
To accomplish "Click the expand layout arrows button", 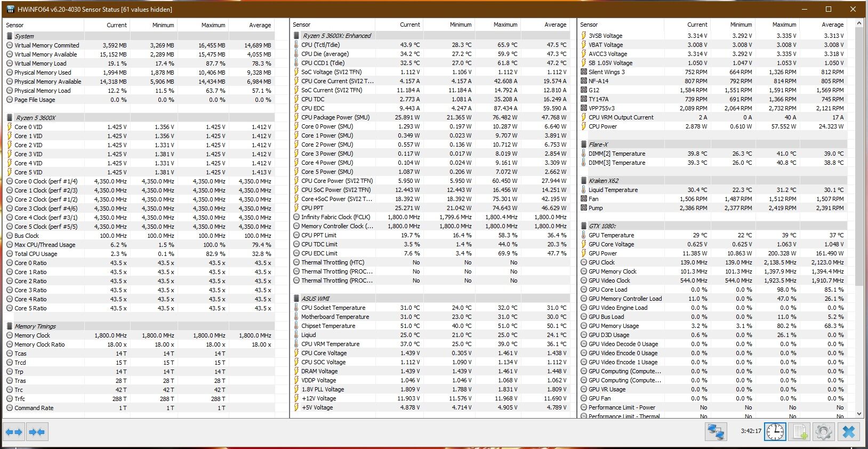I will [14, 432].
